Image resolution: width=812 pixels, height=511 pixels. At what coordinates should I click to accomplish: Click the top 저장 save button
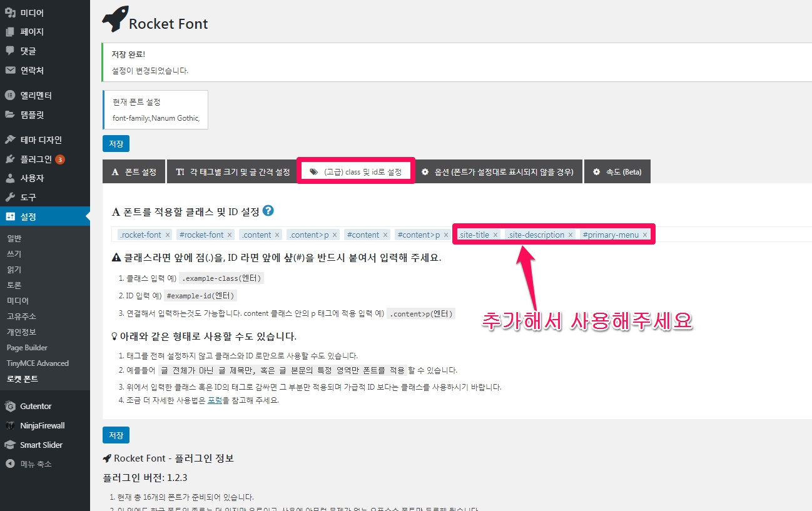click(x=116, y=144)
